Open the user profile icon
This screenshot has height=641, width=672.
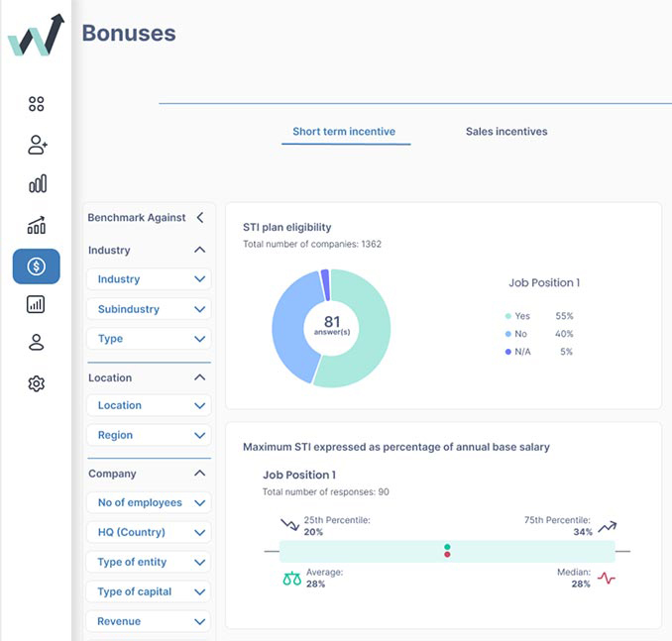tap(37, 343)
